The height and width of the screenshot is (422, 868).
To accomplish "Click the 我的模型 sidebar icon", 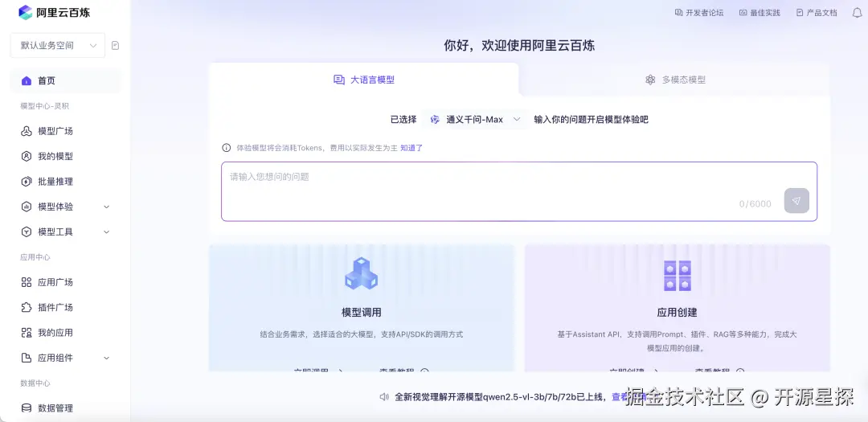I will [26, 156].
